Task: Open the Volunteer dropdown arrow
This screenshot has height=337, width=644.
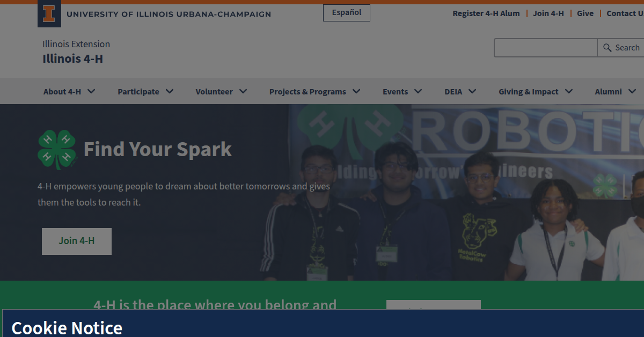Action: click(x=243, y=91)
